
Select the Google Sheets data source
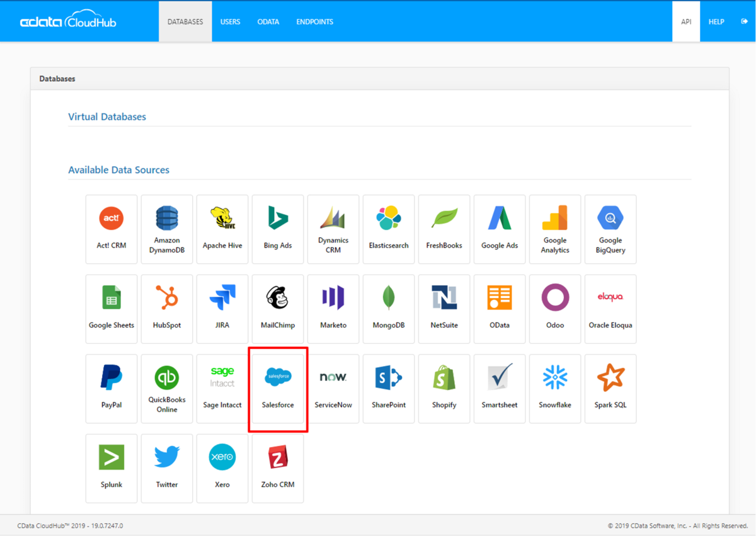tap(112, 309)
